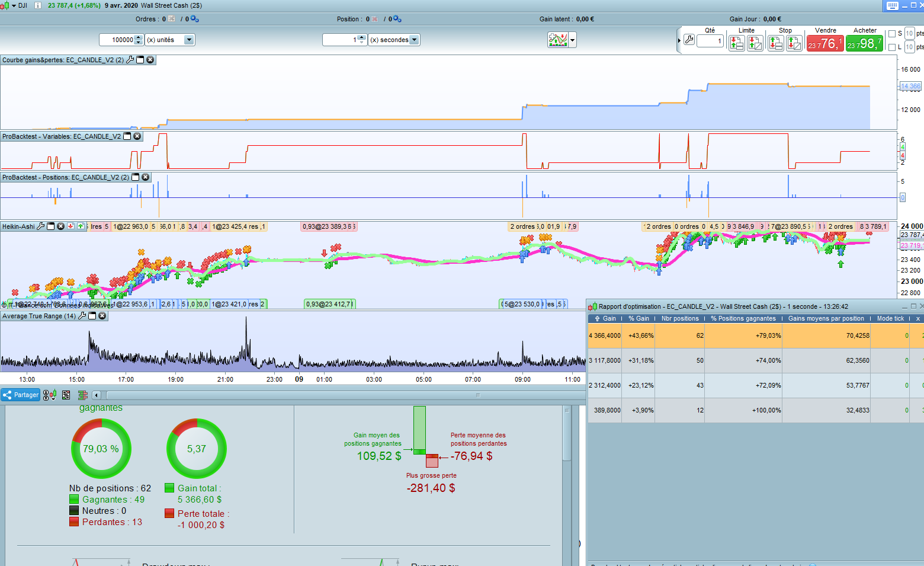Select the 389,8000 gain result row
924x566 pixels.
coord(756,410)
